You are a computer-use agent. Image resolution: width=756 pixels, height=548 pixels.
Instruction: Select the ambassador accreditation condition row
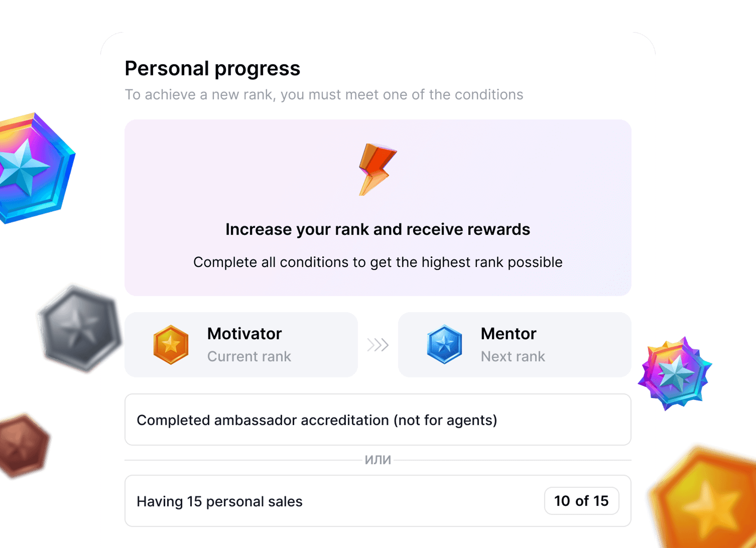(378, 420)
